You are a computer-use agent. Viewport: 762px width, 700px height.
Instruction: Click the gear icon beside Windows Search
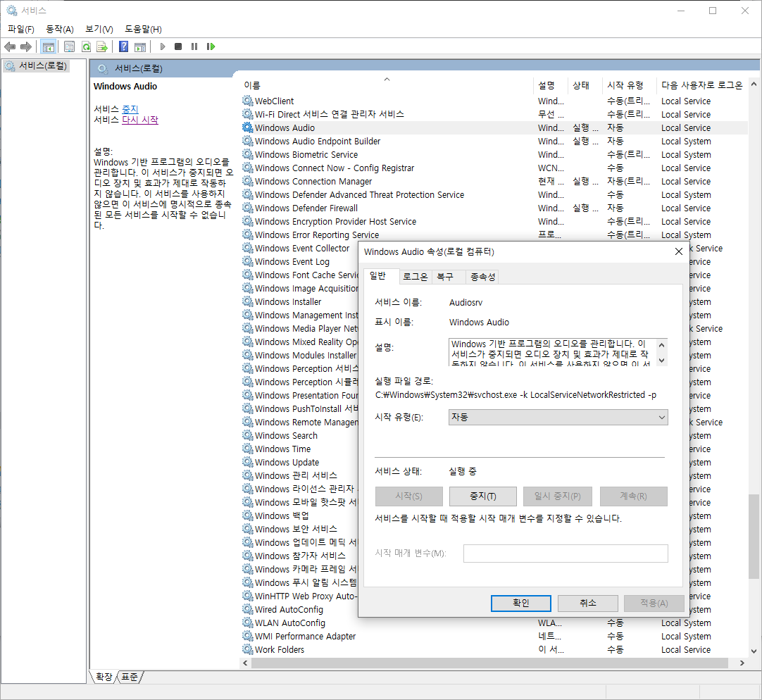click(248, 435)
